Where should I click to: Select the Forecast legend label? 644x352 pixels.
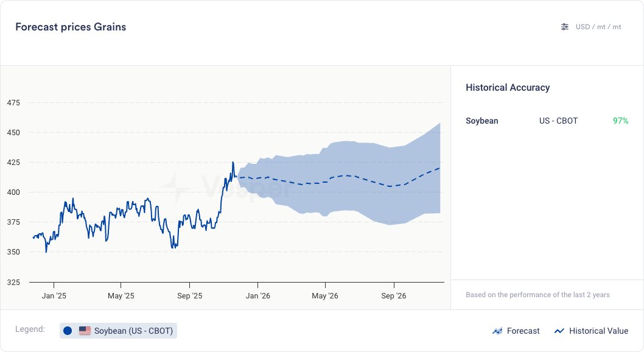tap(523, 331)
